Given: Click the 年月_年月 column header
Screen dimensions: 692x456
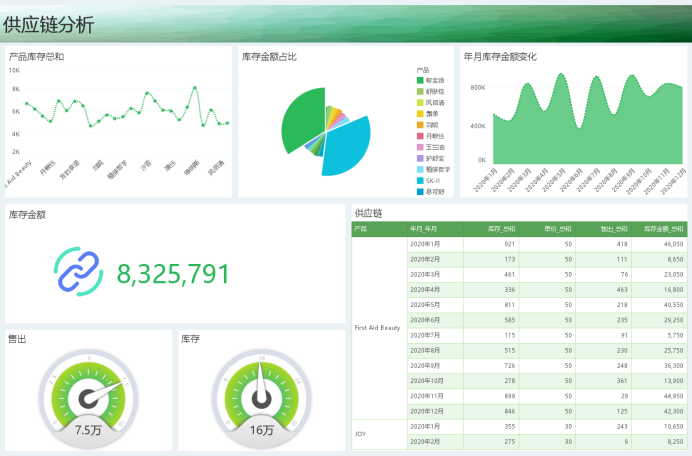Looking at the screenshot, I should point(426,229).
